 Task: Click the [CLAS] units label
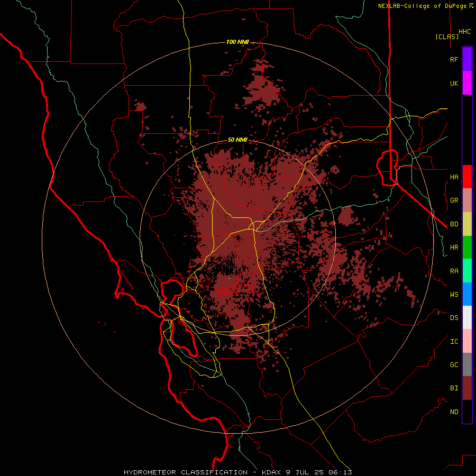447,36
